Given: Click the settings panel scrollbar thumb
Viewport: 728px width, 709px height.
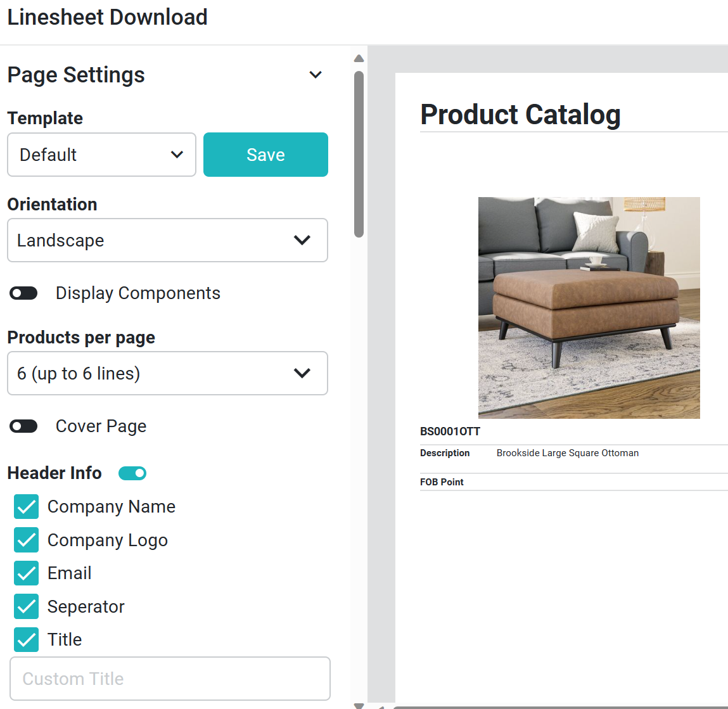Looking at the screenshot, I should 359,153.
